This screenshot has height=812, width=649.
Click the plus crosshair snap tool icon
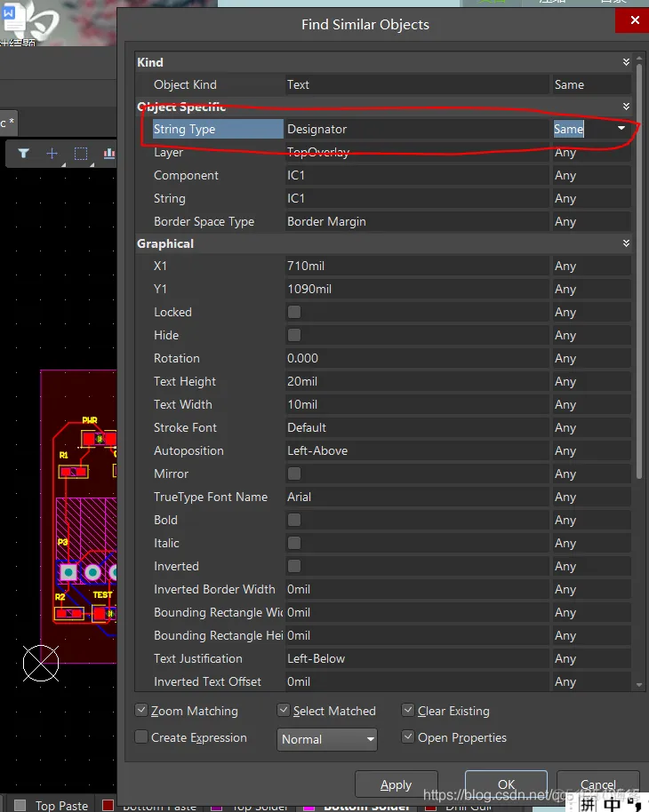pos(52,154)
